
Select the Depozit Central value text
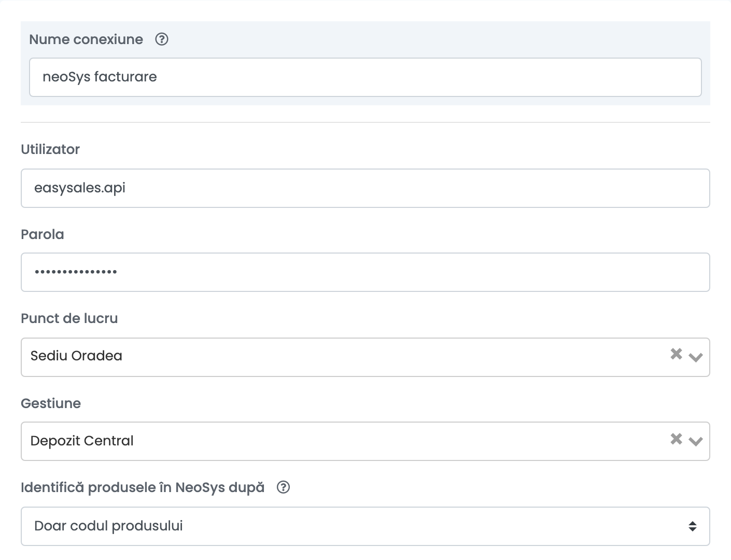tap(82, 441)
